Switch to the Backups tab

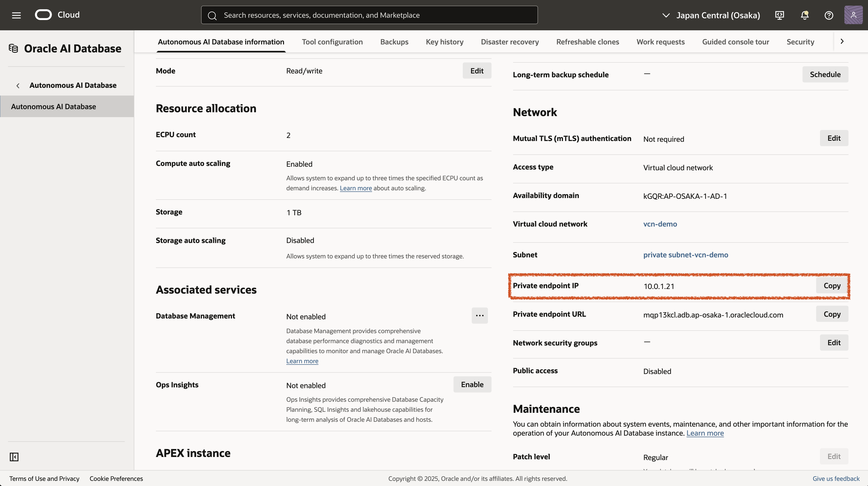(x=394, y=42)
